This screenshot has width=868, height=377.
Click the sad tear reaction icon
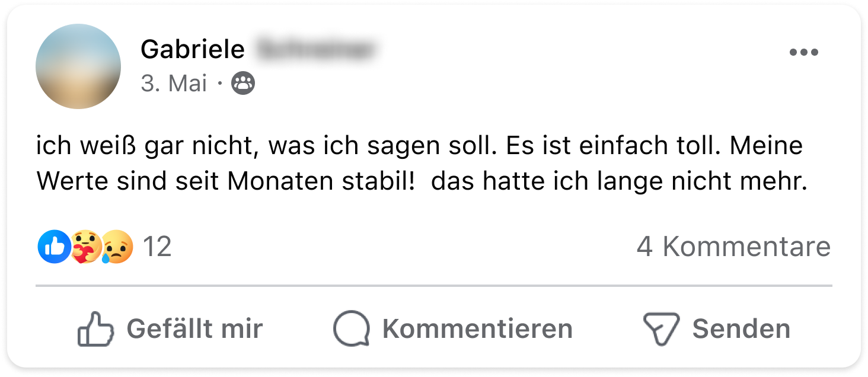pos(117,247)
